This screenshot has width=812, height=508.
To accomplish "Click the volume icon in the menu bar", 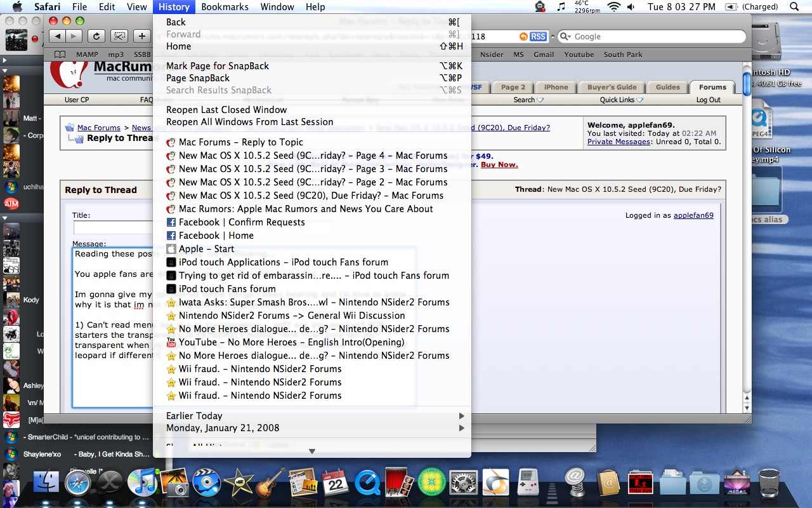I will (x=631, y=6).
